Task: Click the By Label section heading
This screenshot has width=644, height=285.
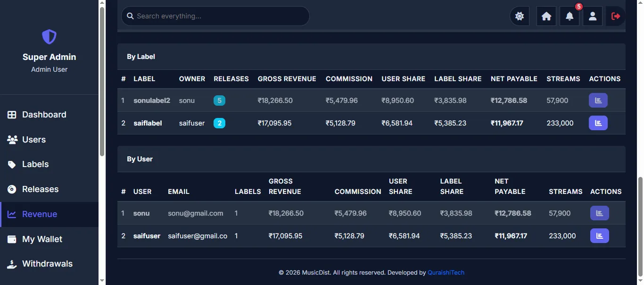Action: tap(141, 57)
